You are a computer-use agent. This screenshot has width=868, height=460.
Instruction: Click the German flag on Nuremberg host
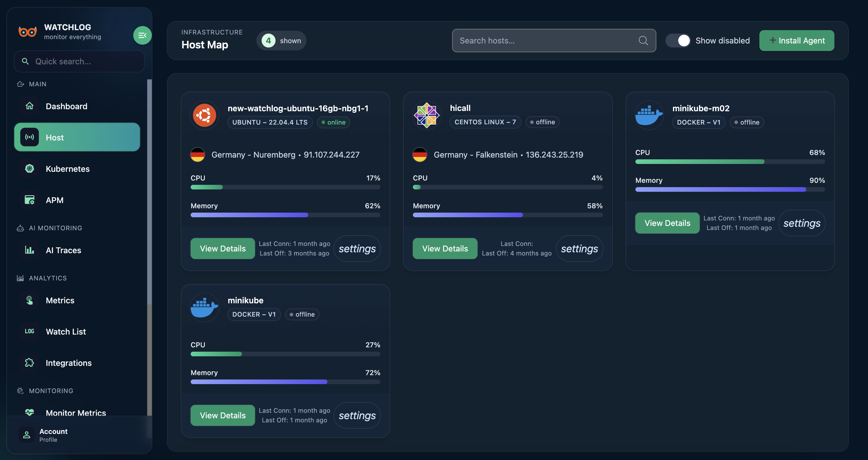pyautogui.click(x=198, y=155)
